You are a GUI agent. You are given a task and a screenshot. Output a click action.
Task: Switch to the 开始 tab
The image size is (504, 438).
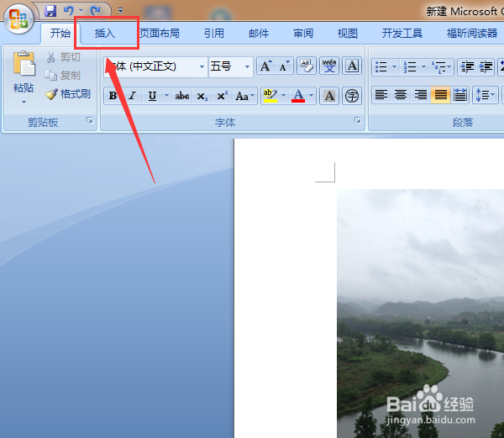pos(60,33)
